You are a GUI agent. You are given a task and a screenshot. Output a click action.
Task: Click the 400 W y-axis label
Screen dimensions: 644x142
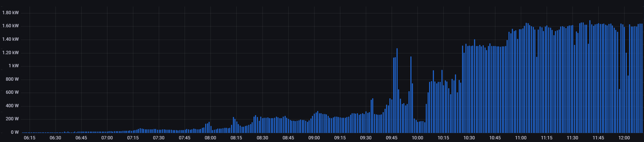[12, 106]
